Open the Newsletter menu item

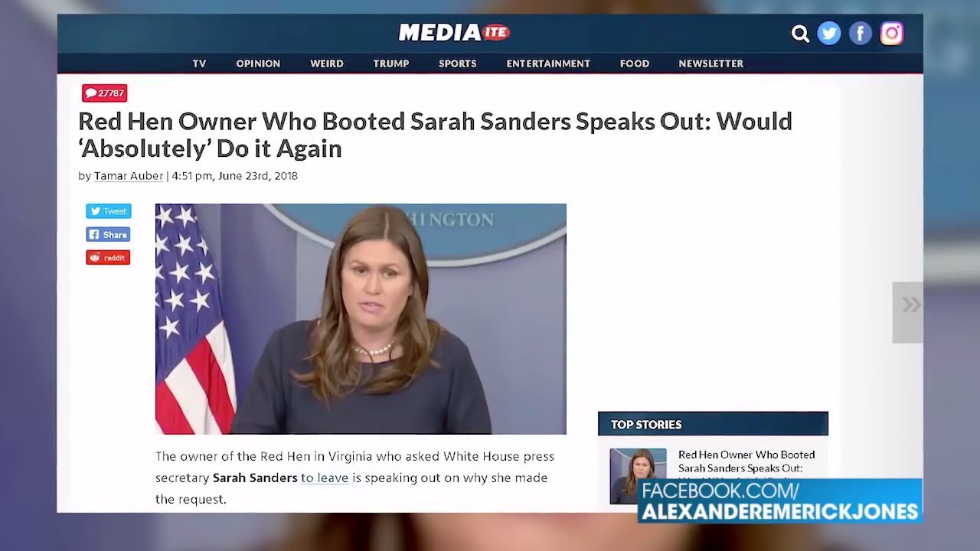[711, 64]
